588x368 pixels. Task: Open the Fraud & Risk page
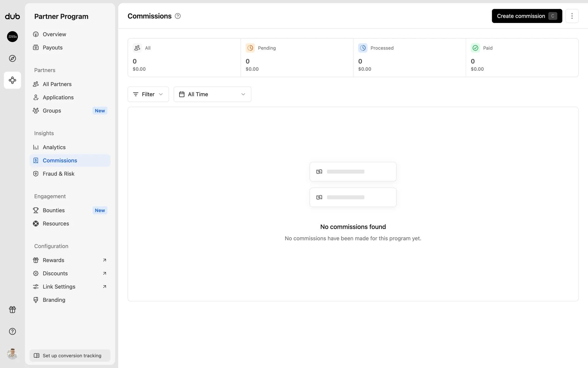coord(58,174)
